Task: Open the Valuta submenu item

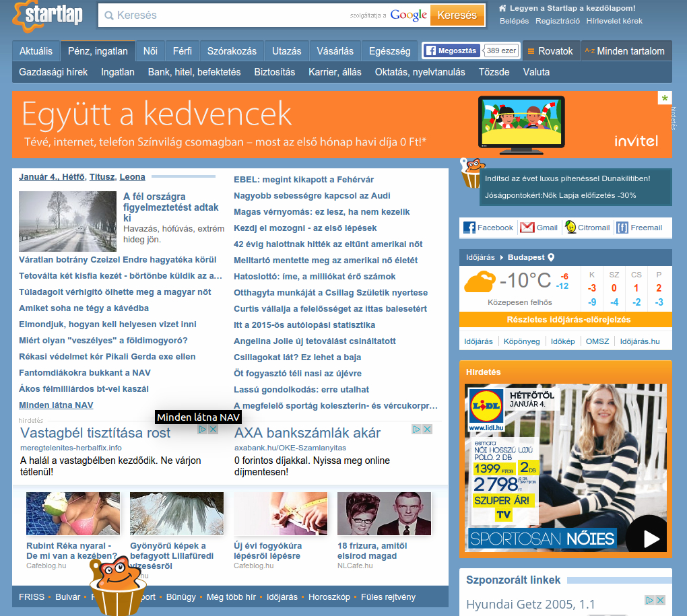Action: tap(536, 72)
